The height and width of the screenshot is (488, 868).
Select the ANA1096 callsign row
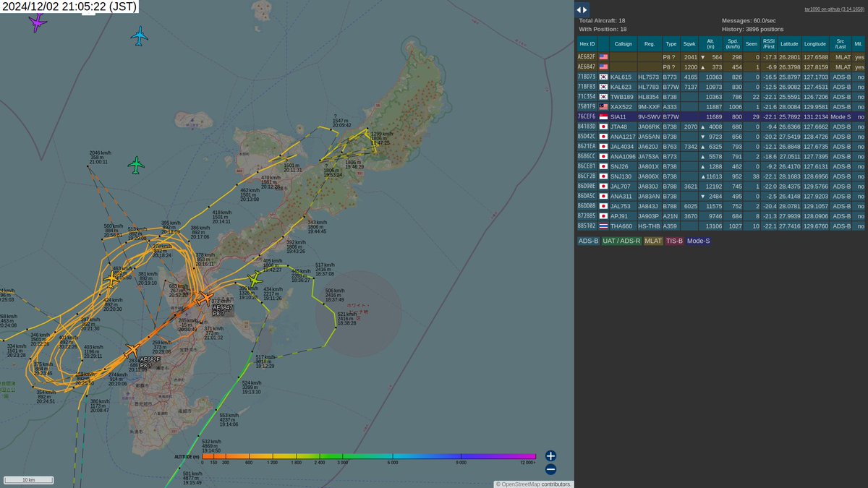point(721,156)
